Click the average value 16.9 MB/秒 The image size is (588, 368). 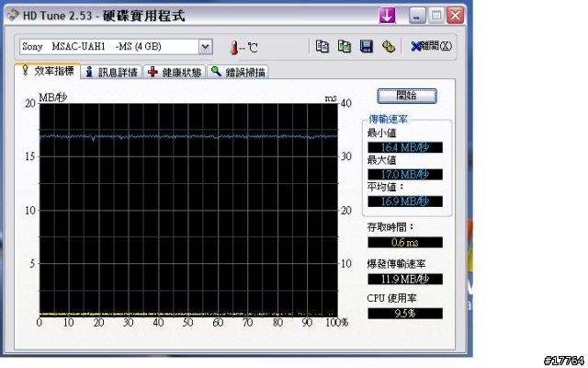405,201
